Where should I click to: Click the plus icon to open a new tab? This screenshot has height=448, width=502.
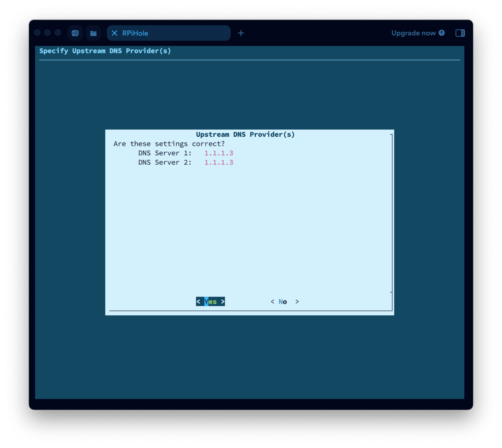coord(241,33)
